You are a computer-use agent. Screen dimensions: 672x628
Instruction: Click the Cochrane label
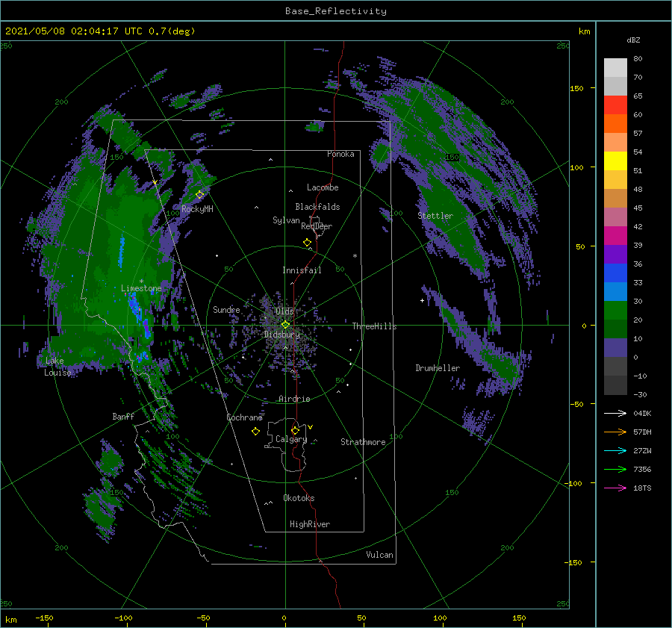[x=244, y=417]
